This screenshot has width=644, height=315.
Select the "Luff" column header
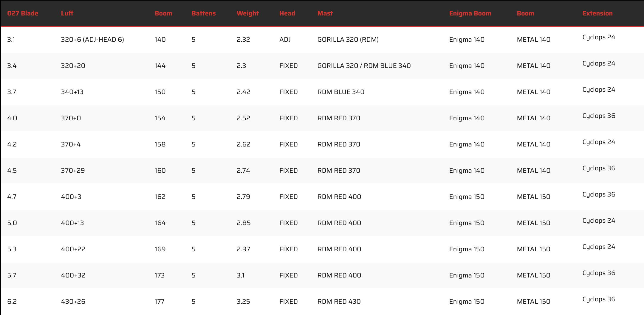[x=67, y=13]
